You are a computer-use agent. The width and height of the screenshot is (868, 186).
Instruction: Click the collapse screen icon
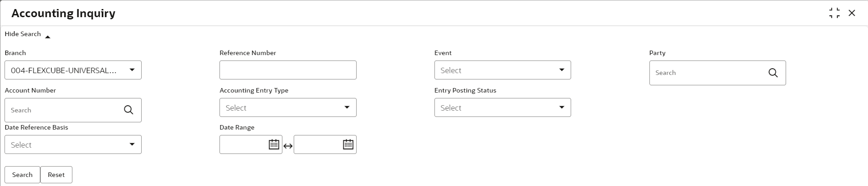834,13
